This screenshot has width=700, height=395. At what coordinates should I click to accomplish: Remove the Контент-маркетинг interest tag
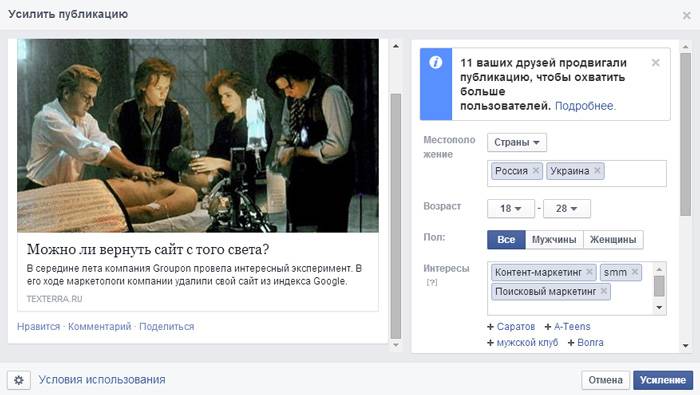tap(589, 272)
